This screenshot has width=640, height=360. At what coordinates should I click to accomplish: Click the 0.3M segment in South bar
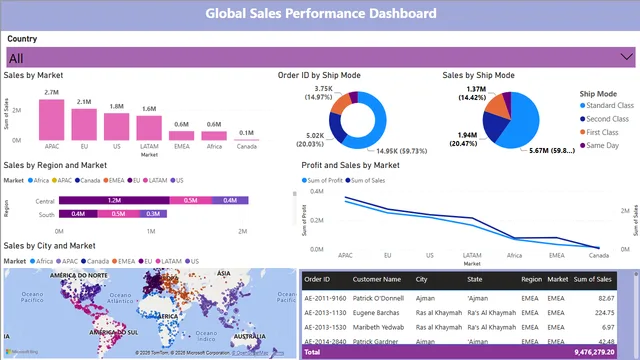[x=153, y=214]
